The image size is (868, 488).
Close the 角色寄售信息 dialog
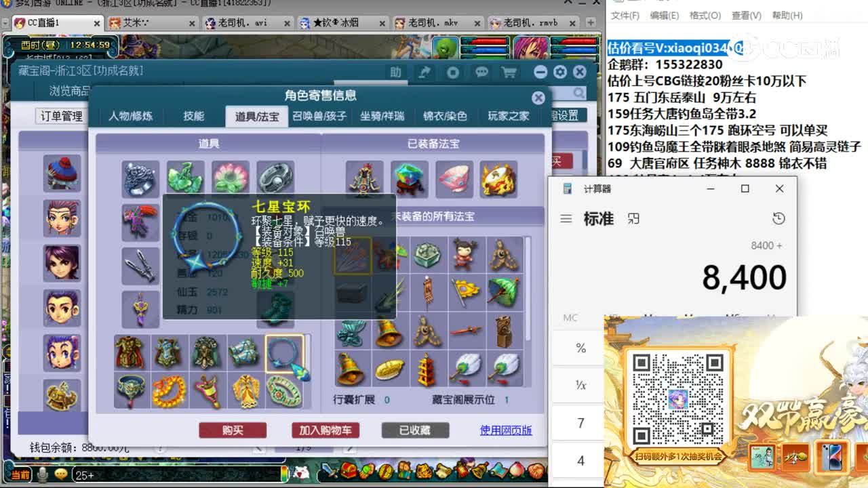coord(538,98)
